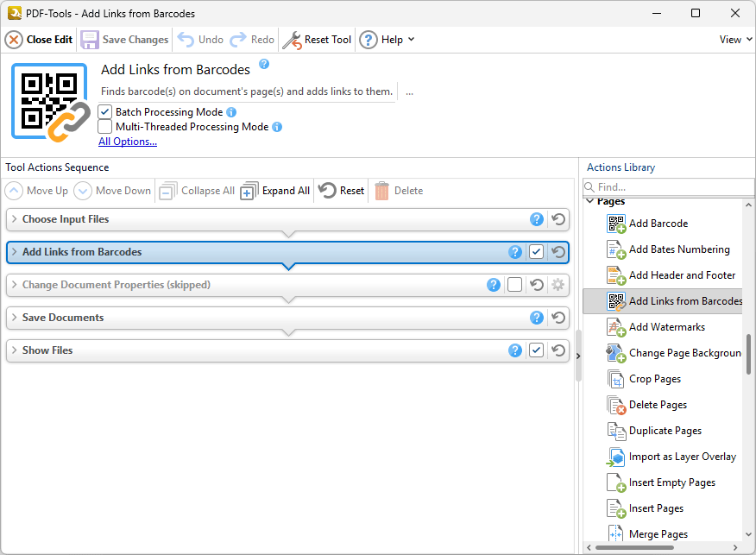Click info icon next to Multi-Threaded Processing Mode

[277, 127]
